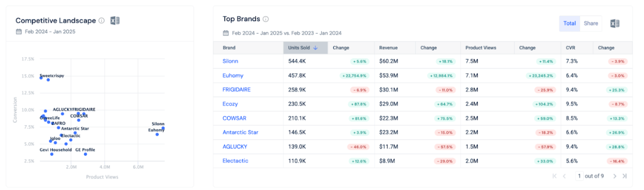Screen dimensions: 644x190
Task: Open the Electactic brand link
Action: pyautogui.click(x=236, y=161)
